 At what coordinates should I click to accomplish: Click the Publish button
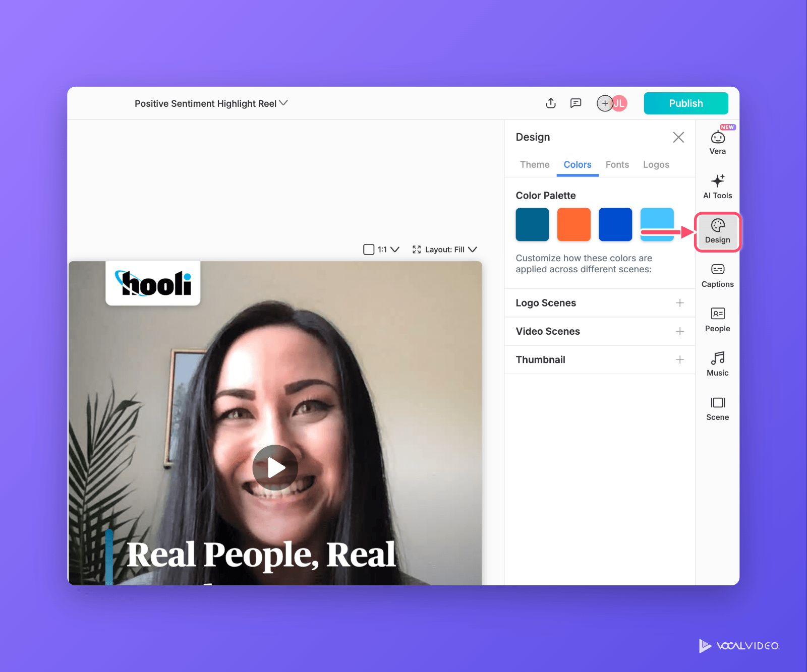pos(686,103)
